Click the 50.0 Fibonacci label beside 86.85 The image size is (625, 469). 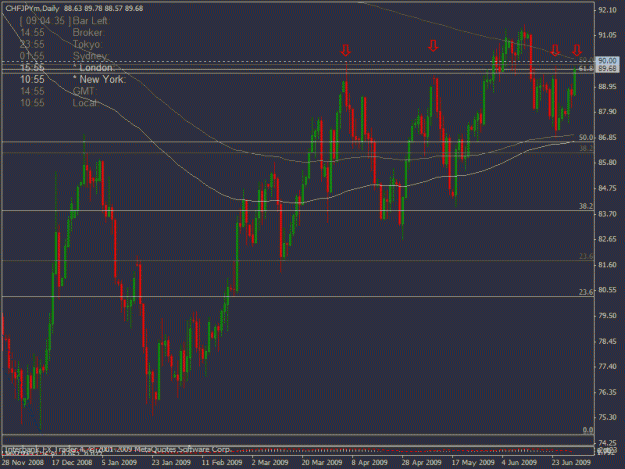[x=586, y=137]
